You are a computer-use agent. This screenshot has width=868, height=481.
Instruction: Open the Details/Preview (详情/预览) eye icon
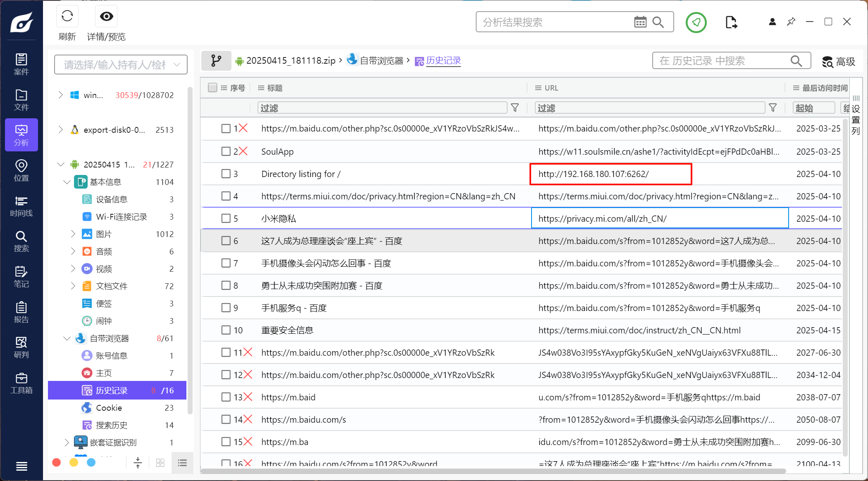106,17
